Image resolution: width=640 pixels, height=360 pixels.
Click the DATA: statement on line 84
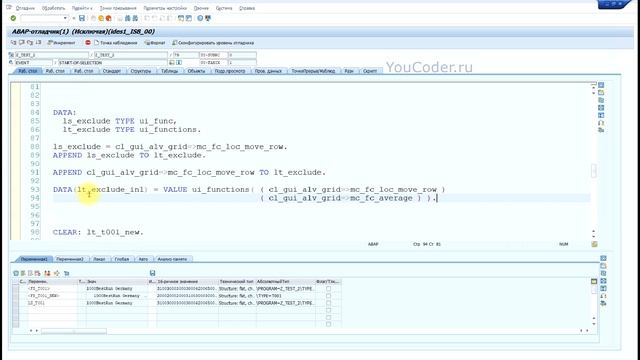64,112
